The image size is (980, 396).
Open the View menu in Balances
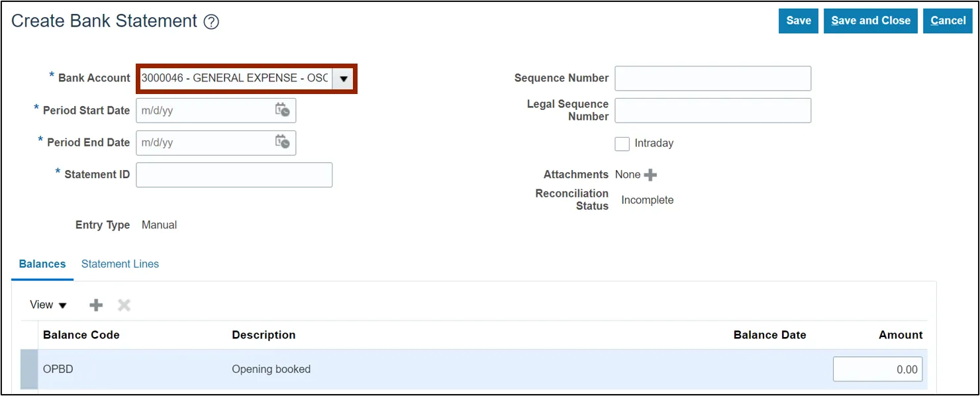(48, 305)
